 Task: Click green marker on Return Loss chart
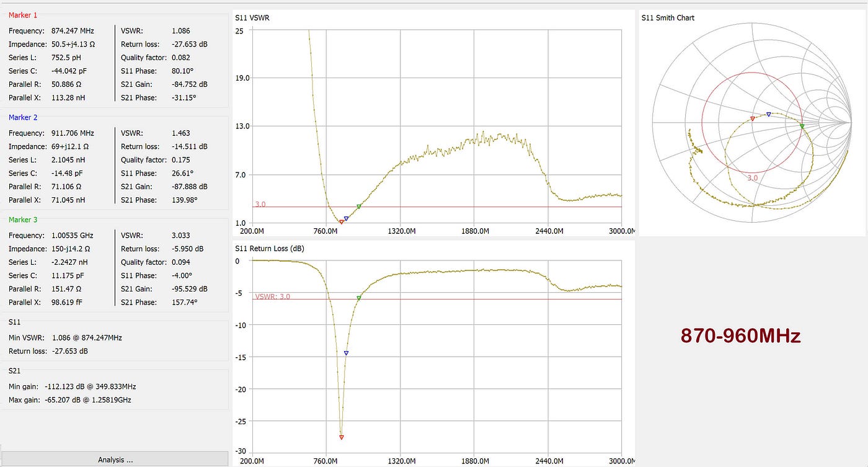359,298
